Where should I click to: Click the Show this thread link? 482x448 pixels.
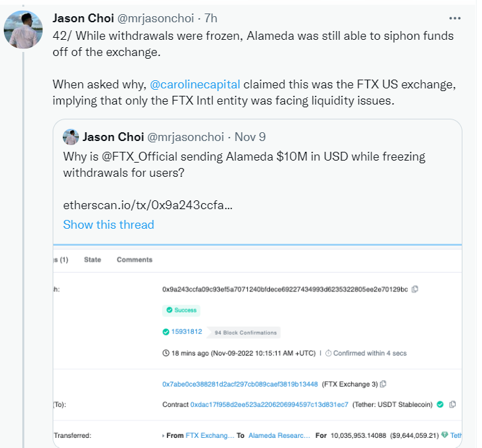tap(109, 225)
